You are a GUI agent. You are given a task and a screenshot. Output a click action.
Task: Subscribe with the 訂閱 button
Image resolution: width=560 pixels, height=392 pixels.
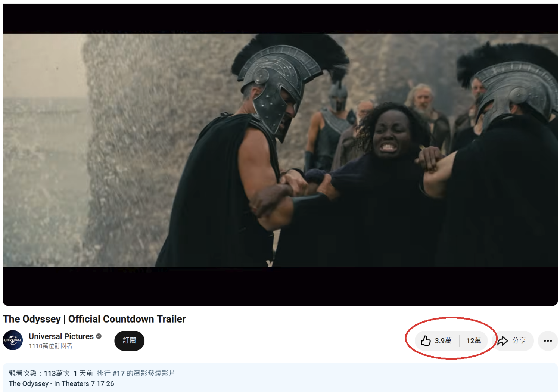tap(129, 340)
